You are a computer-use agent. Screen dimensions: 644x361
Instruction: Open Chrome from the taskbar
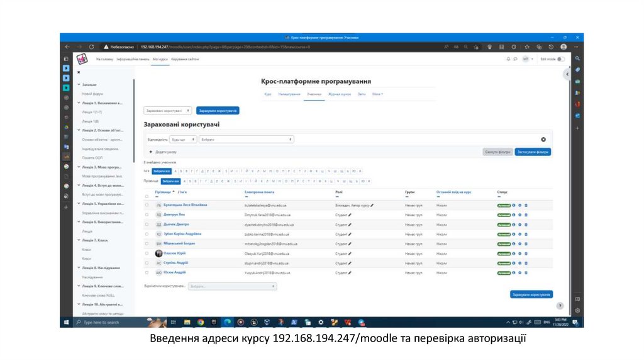pos(201,323)
